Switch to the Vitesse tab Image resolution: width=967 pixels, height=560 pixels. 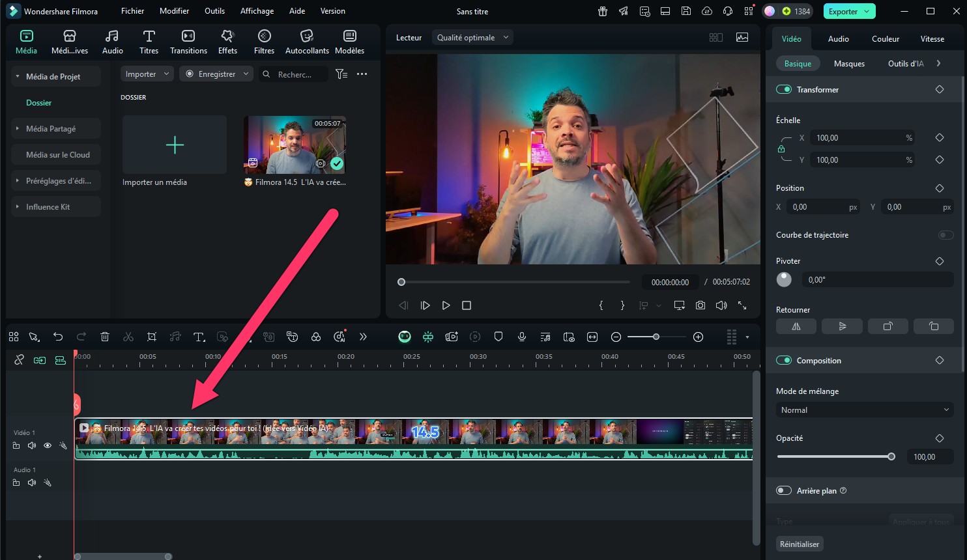[x=932, y=38]
